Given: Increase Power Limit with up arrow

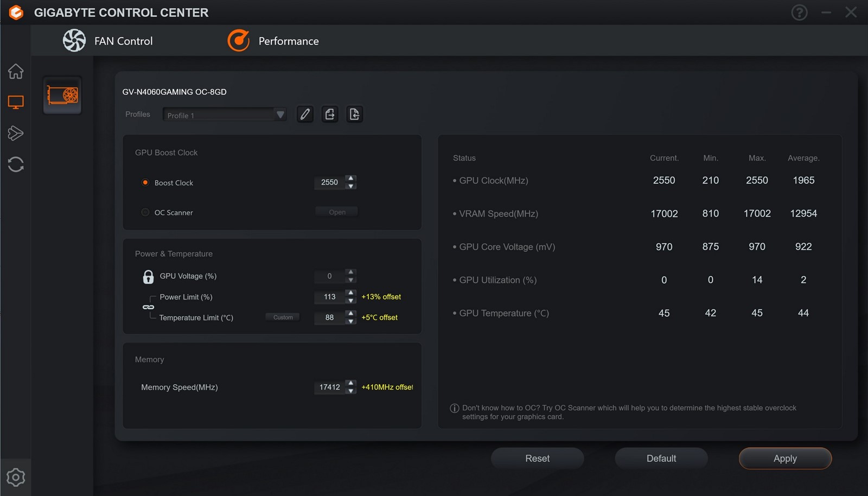Looking at the screenshot, I should coord(351,292).
